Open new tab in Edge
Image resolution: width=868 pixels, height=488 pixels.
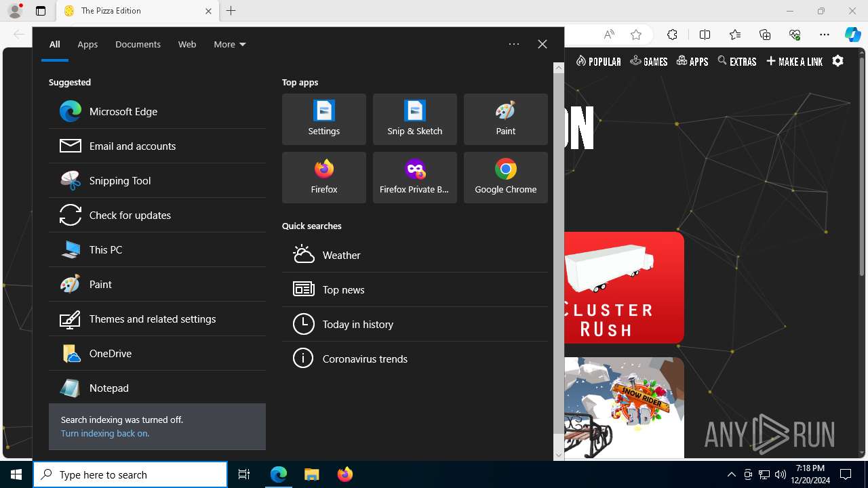[x=231, y=11]
